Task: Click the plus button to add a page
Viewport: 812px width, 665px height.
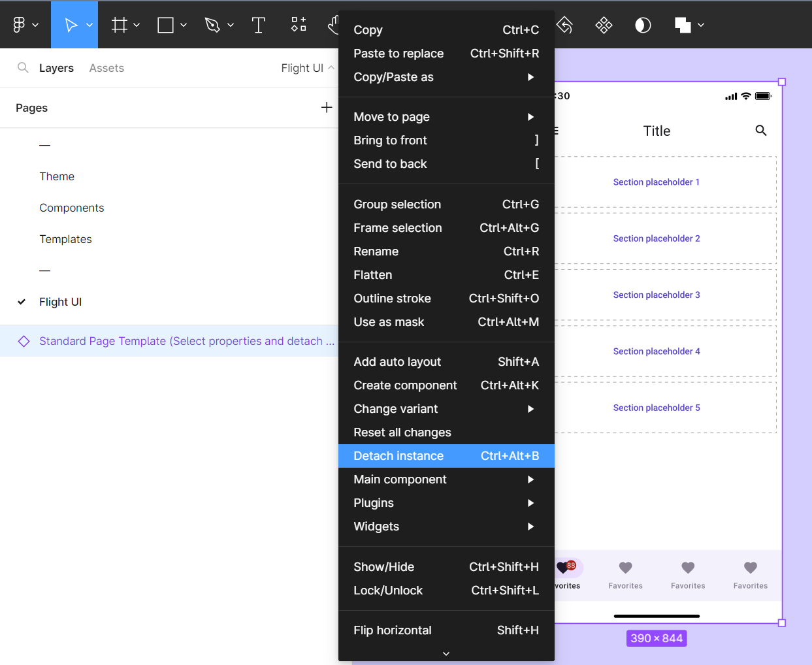Action: [326, 107]
